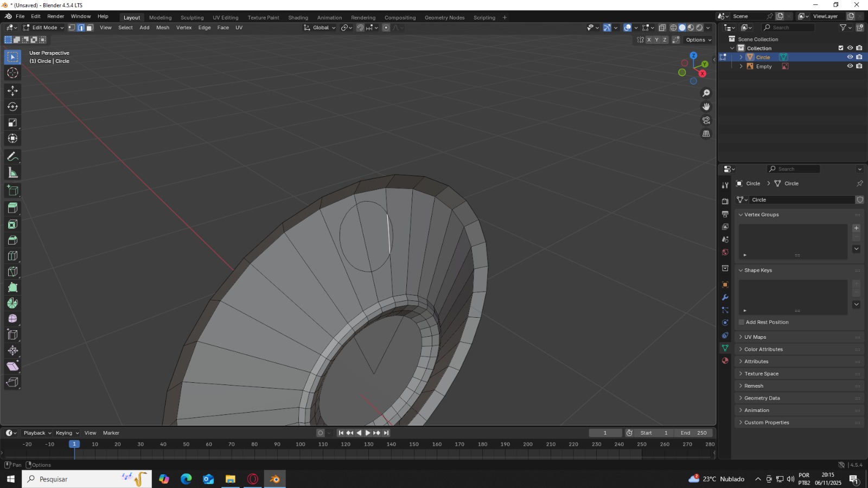Expand the Empty object in outliner
This screenshot has width=868, height=488.
tap(741, 66)
